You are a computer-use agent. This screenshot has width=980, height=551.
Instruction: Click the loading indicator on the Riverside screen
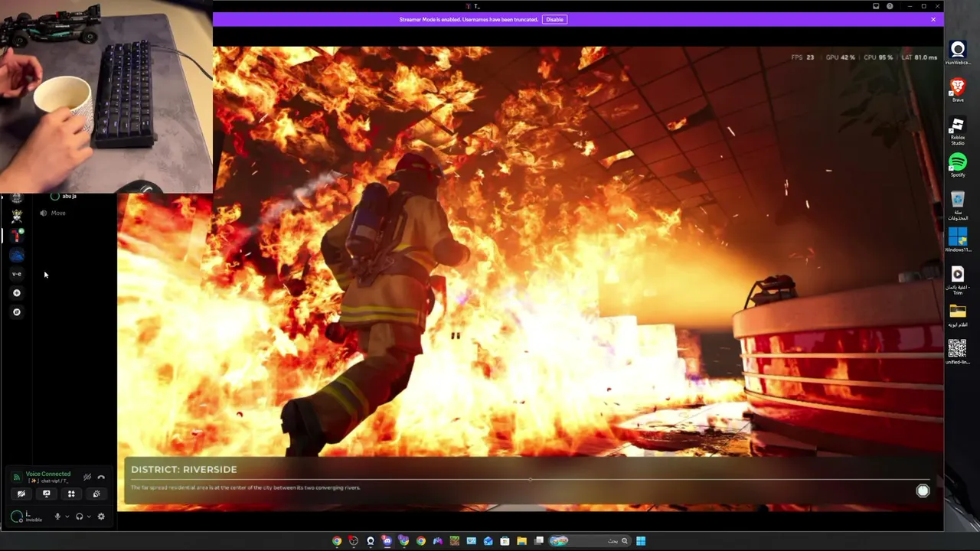point(923,491)
